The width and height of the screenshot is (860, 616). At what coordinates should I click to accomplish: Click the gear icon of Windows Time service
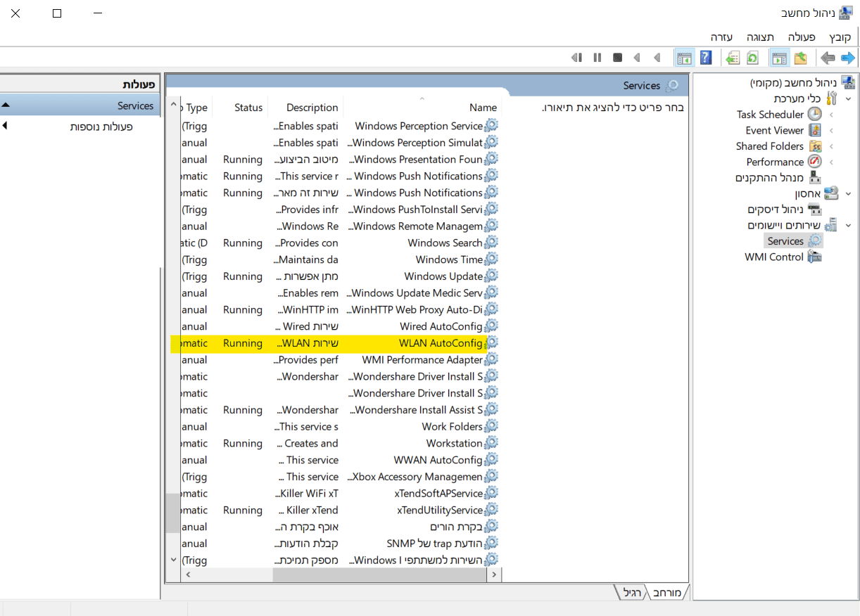pos(492,259)
